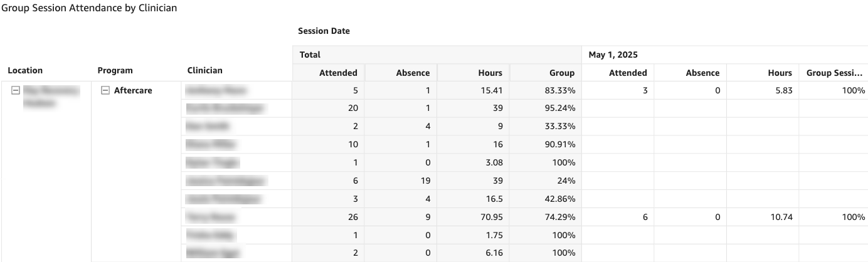Sort by Attended under Total
The width and height of the screenshot is (868, 262).
point(338,73)
